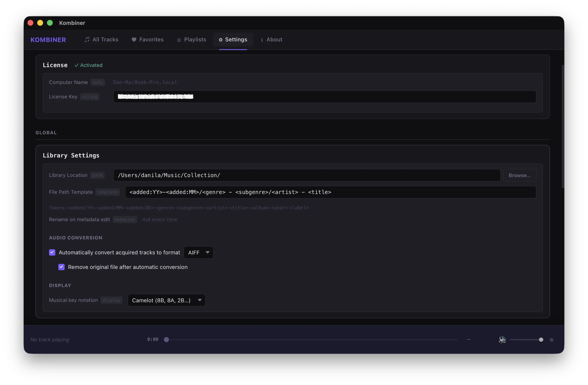
Task: Click the Activated license status
Action: coord(88,65)
